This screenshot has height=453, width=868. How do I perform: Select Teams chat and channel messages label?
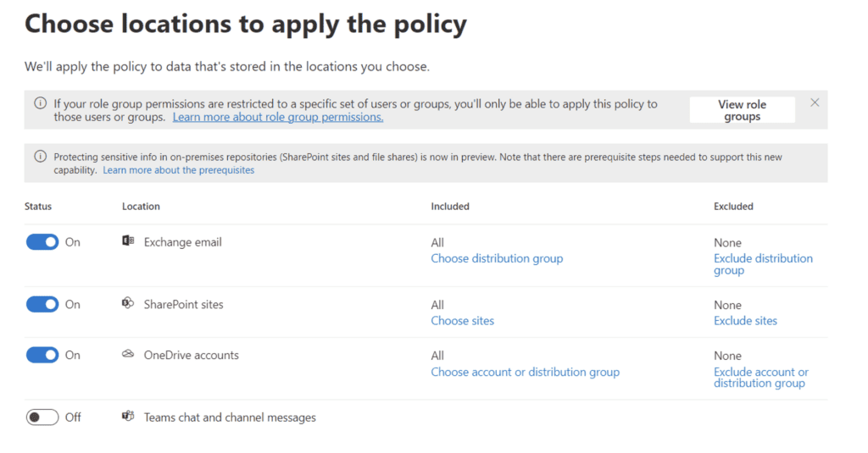click(x=230, y=417)
